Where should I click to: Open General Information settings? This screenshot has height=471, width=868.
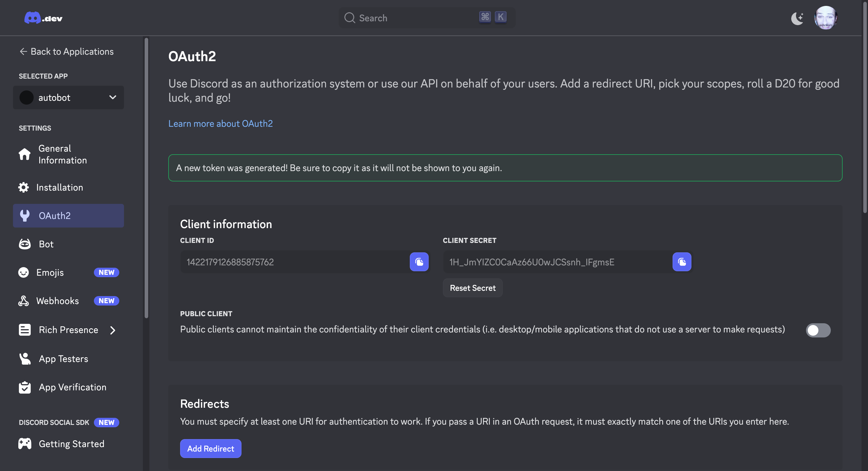pyautogui.click(x=68, y=155)
